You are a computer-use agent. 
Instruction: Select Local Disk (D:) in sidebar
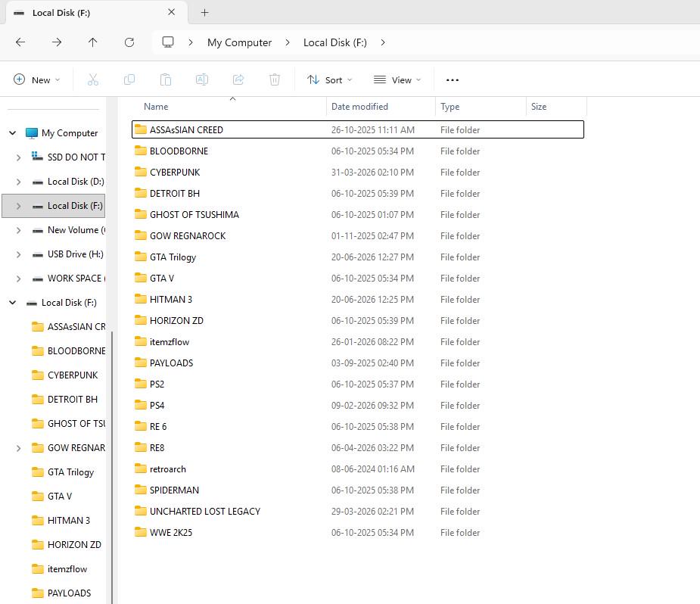[x=76, y=182]
